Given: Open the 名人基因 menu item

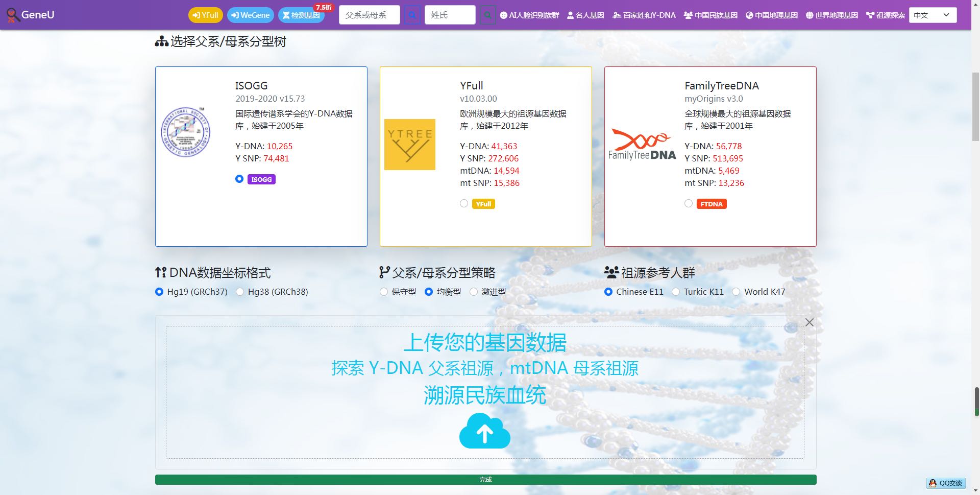Looking at the screenshot, I should point(585,15).
